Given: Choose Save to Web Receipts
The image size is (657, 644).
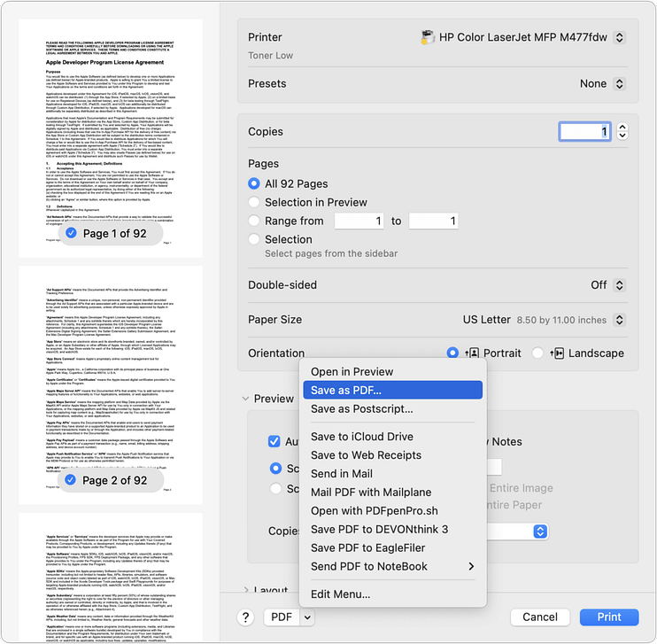Looking at the screenshot, I should coord(392,455).
